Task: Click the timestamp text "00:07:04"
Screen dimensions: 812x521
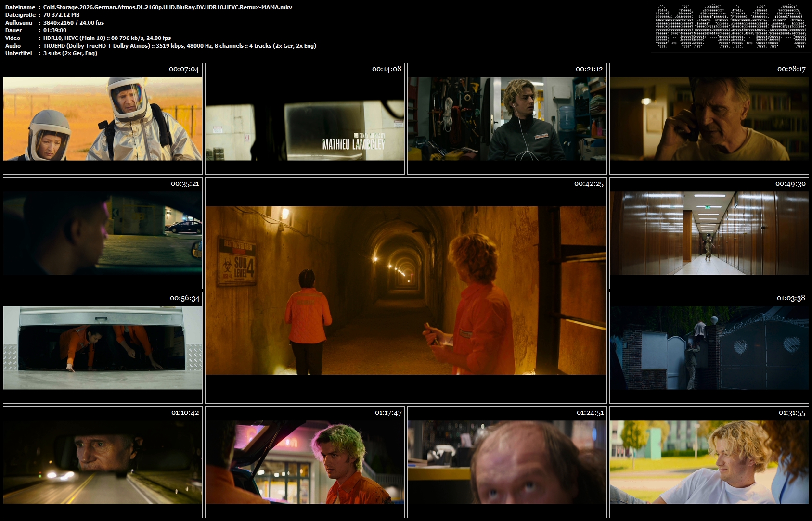Action: (184, 69)
